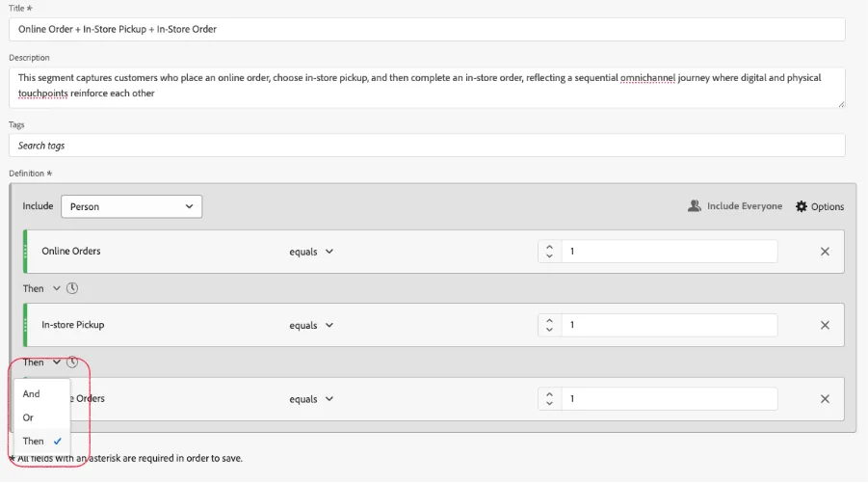Click the Description text area
The height and width of the screenshot is (483, 868).
click(427, 88)
